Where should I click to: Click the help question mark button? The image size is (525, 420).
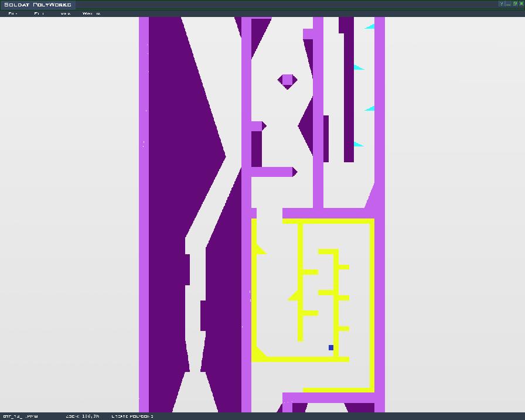click(502, 4)
